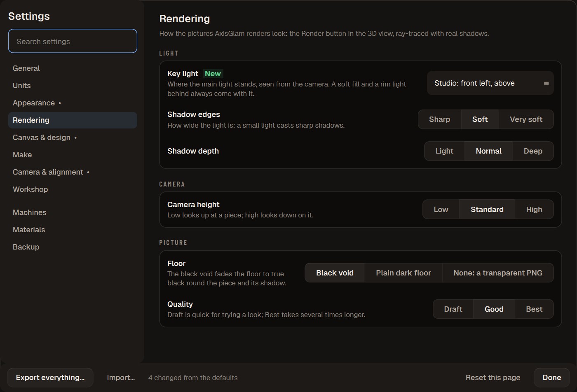Open the Backup settings page
This screenshot has width=577, height=392.
click(x=73, y=247)
